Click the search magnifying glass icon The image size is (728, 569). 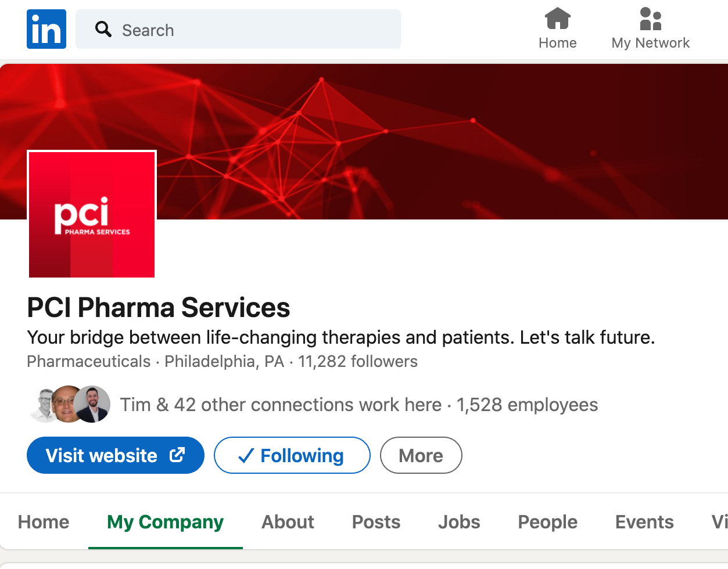[103, 29]
